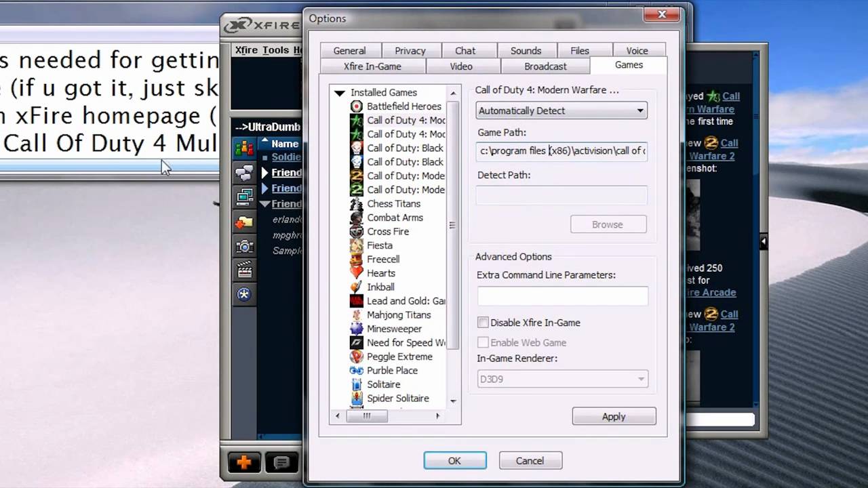868x488 pixels.
Task: Click the Extra Command Line Parameters field
Action: click(563, 296)
